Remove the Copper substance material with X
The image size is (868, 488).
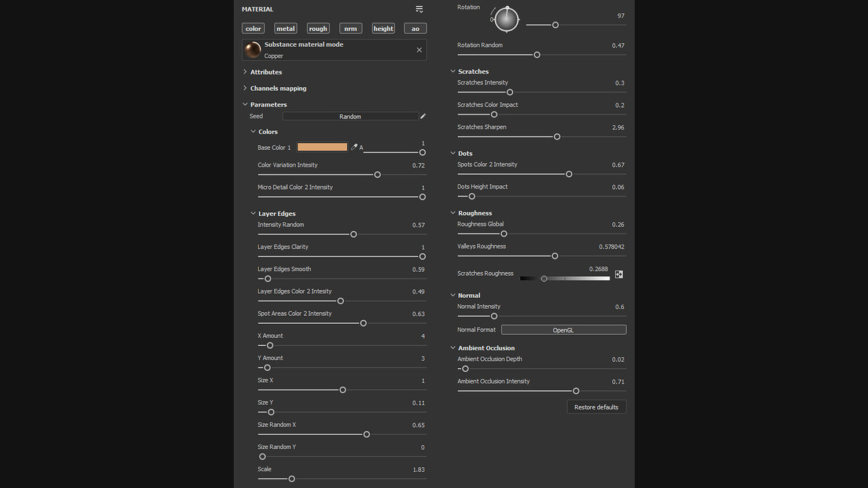(419, 50)
